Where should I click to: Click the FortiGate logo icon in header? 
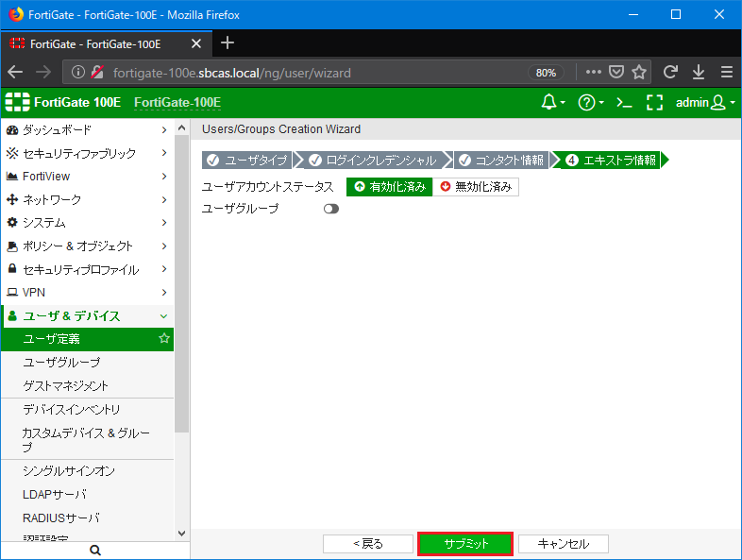pos(17,102)
